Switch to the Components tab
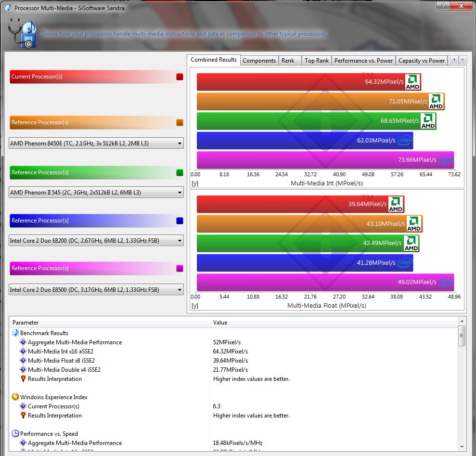The image size is (476, 456). click(x=259, y=61)
